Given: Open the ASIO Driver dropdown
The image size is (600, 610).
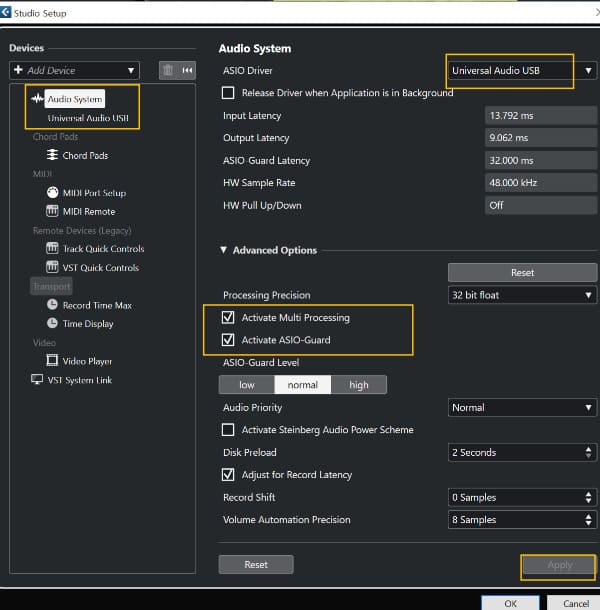Looking at the screenshot, I should pyautogui.click(x=522, y=70).
